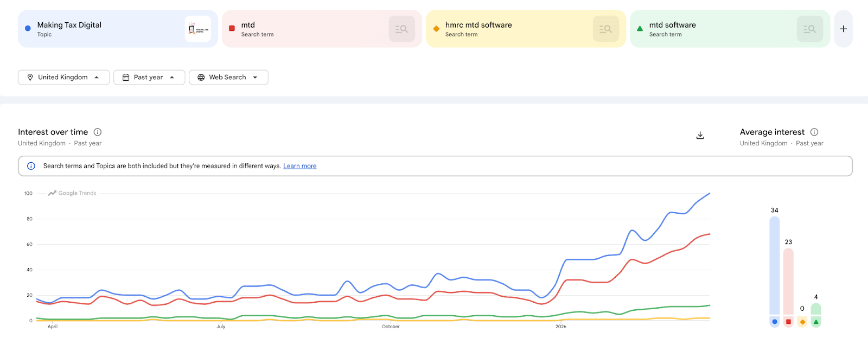Click the orange diamond icon before hmrc mtd software
This screenshot has width=868, height=338.
436,29
